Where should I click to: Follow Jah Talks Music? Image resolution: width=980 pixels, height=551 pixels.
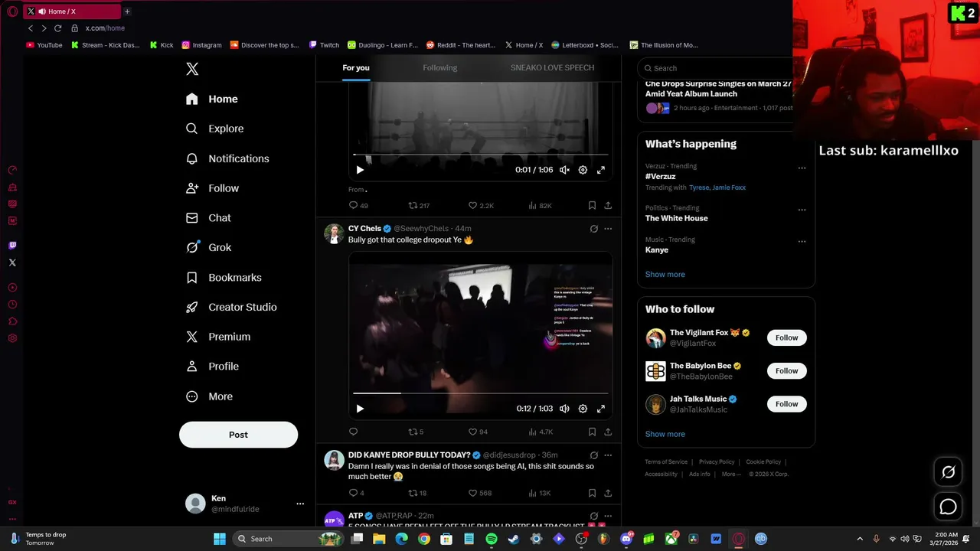point(786,404)
